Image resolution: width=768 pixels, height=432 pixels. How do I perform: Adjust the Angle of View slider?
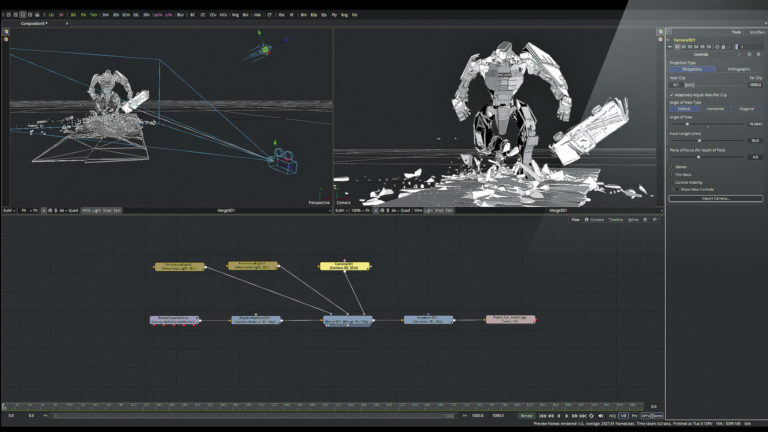click(687, 124)
